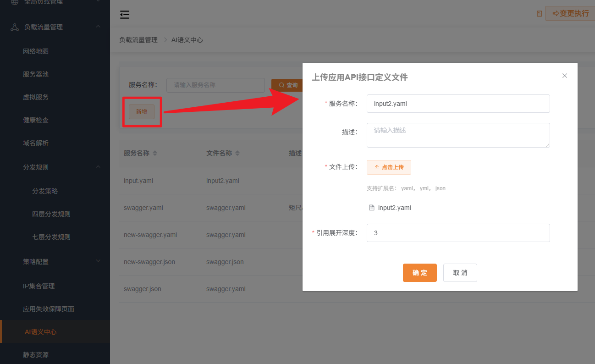
Task: Edit the dialog 服务名称 field with input2.yaml
Action: click(458, 104)
